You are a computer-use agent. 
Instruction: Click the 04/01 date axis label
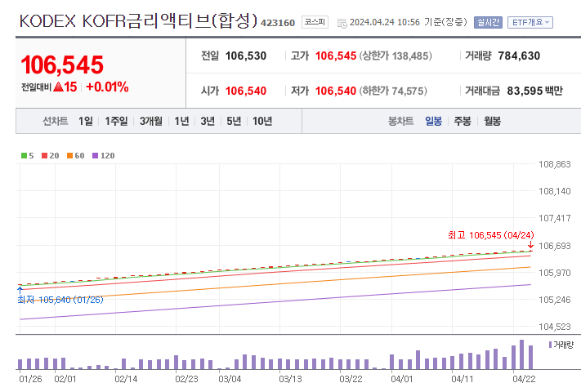pyautogui.click(x=402, y=379)
